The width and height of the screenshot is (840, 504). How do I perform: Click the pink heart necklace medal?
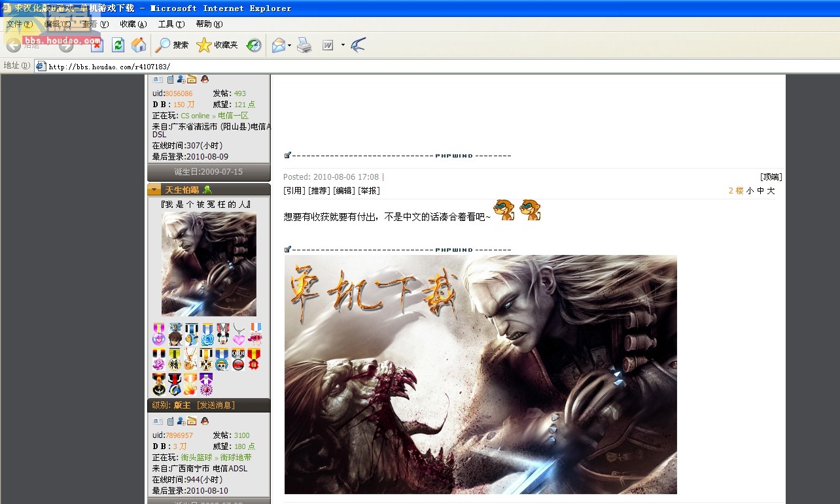click(x=239, y=333)
